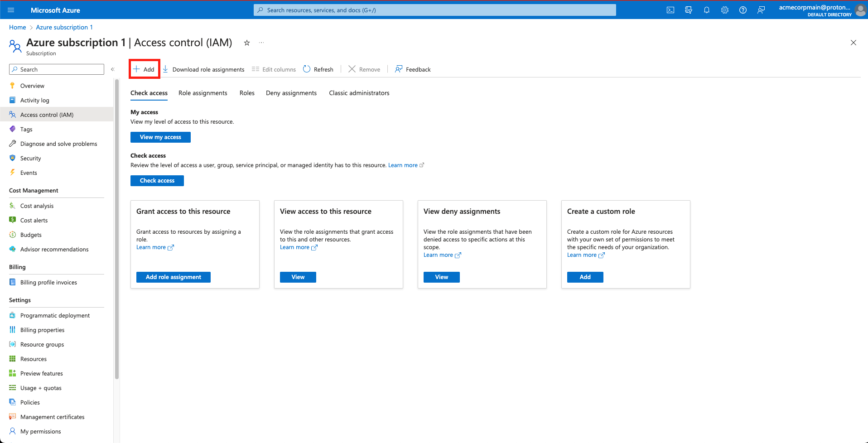The height and width of the screenshot is (443, 868).
Task: Open Overview in the left menu
Action: [x=57, y=86]
